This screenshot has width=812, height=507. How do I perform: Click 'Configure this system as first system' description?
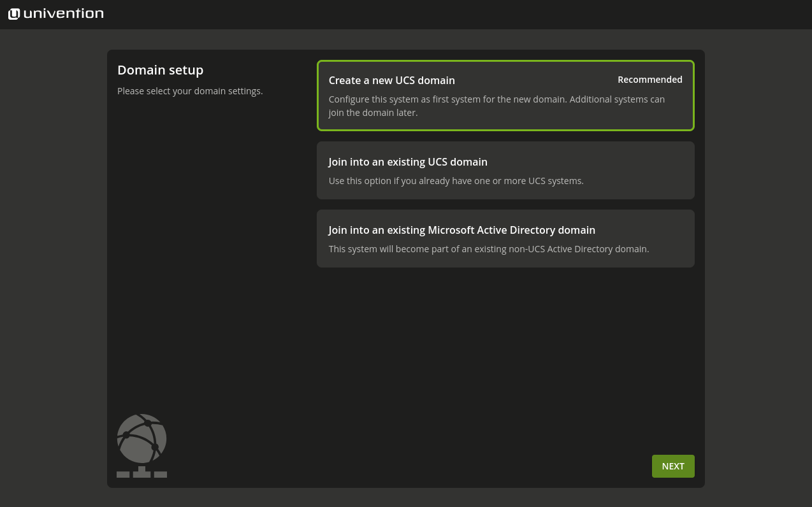(x=497, y=106)
